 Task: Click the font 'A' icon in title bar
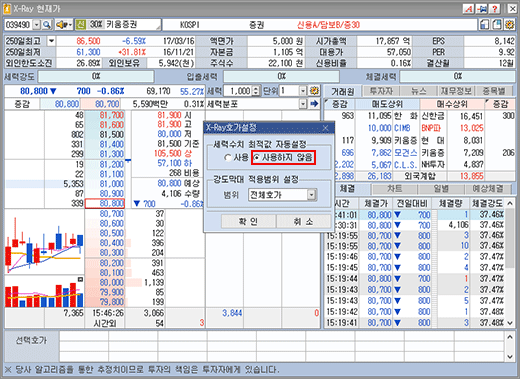click(x=469, y=8)
